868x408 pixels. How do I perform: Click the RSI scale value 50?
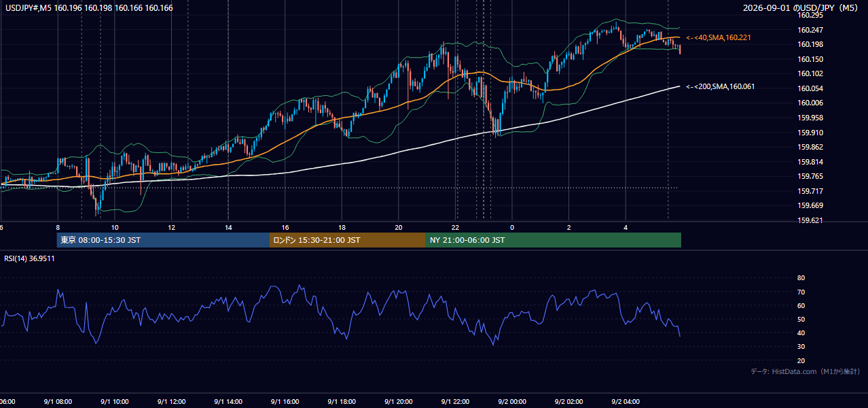(801, 319)
